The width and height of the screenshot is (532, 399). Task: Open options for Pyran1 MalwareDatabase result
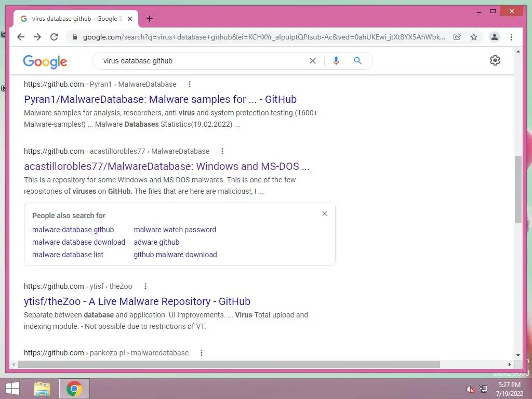tap(189, 84)
